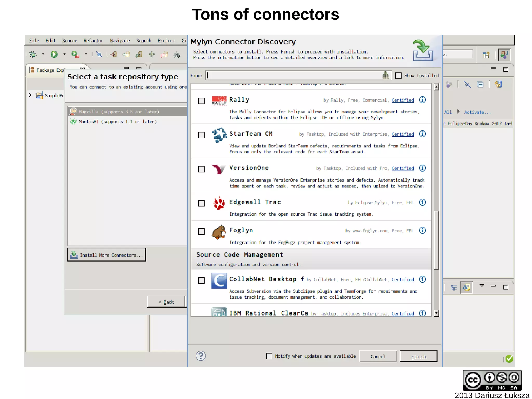Click the Open Perspective toolbar icon

[486, 55]
